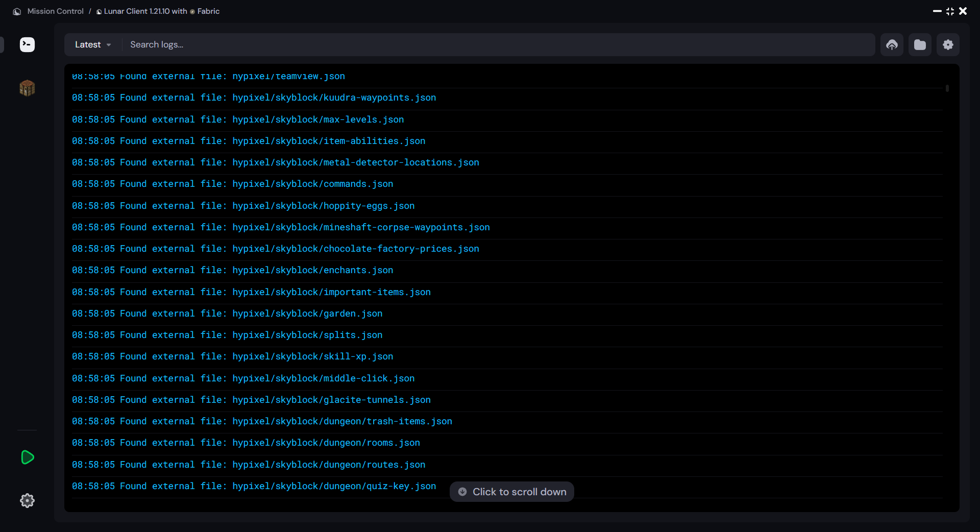Image resolution: width=980 pixels, height=532 pixels.
Task: Click the Lunar Client icon in the breadcrumb
Action: tap(99, 11)
